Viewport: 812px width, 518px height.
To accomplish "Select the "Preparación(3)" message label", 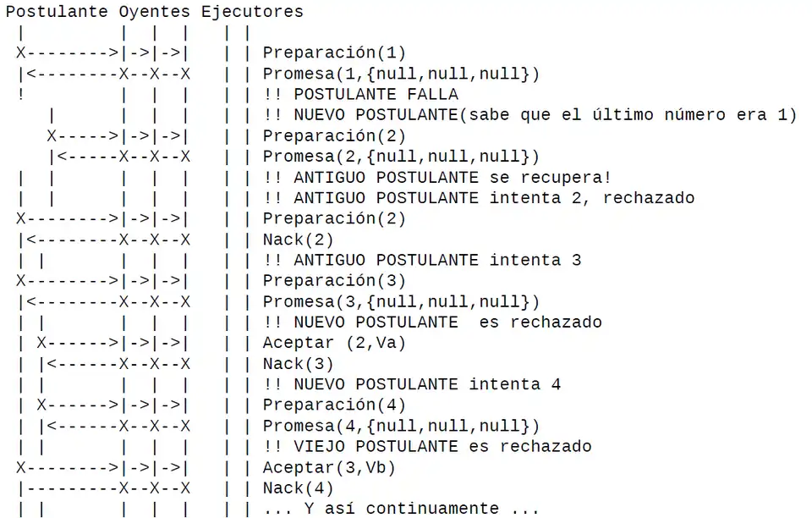I will pos(334,280).
